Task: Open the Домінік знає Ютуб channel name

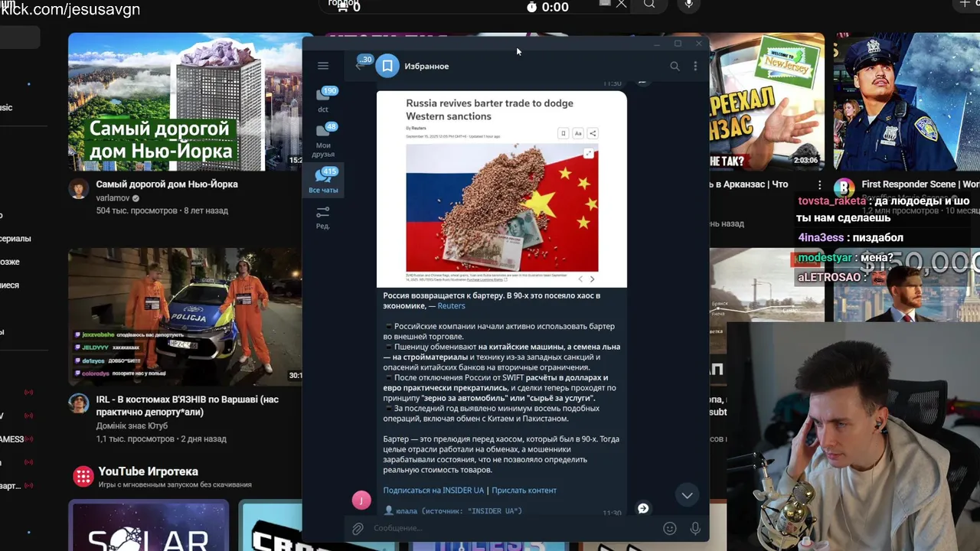Action: click(x=132, y=425)
